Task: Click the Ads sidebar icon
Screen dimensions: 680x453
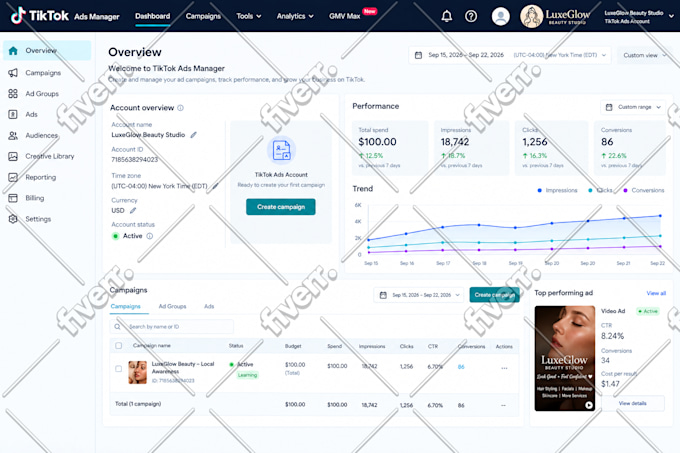Action: tap(13, 114)
